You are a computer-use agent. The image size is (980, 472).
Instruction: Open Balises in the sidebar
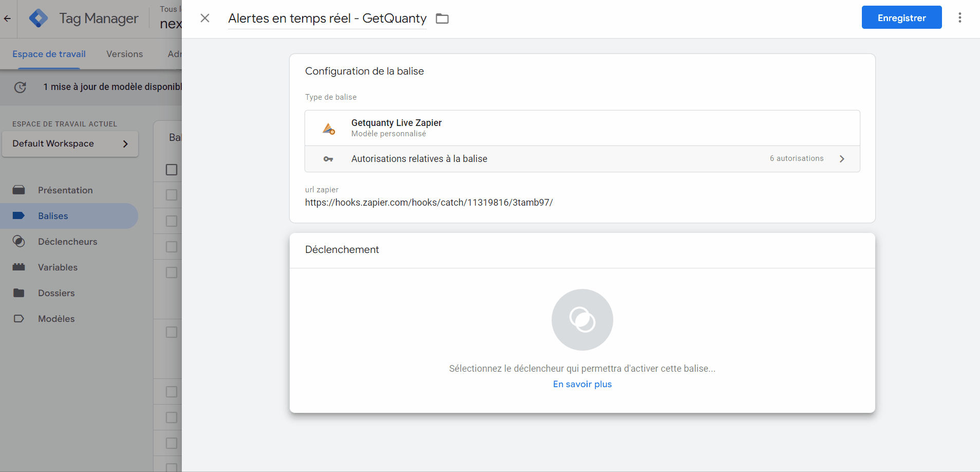pos(69,216)
